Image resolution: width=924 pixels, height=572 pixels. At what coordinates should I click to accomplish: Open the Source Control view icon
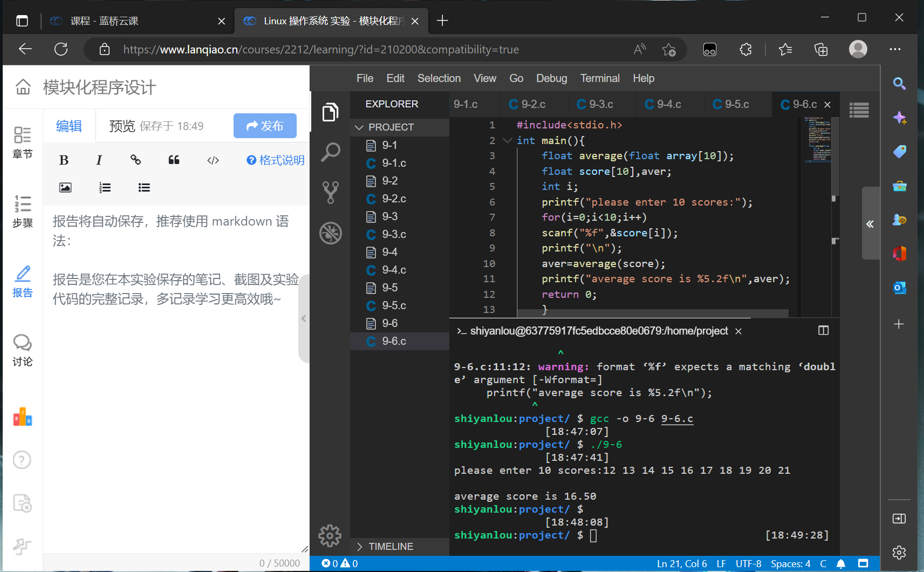click(x=330, y=192)
